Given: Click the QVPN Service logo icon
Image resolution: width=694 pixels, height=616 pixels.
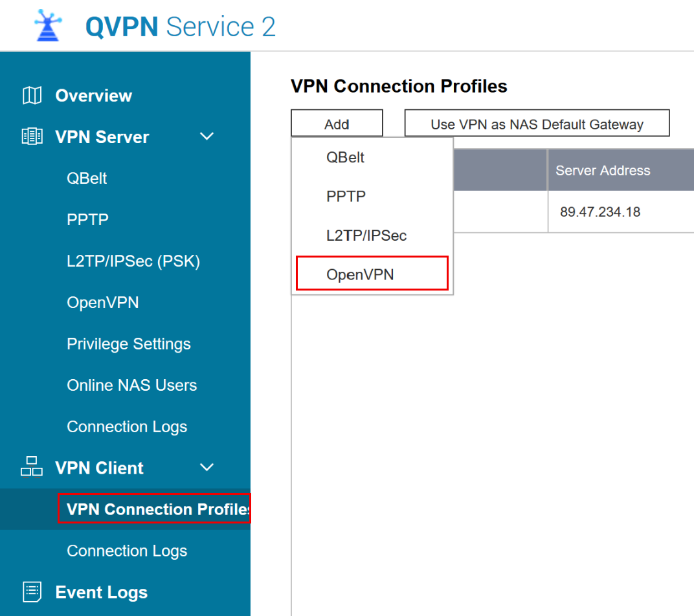Looking at the screenshot, I should 48,26.
